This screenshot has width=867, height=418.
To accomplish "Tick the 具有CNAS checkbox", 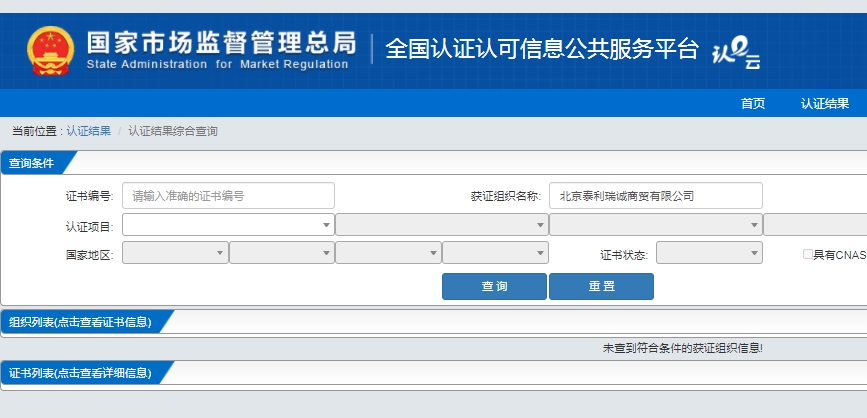I will point(808,254).
